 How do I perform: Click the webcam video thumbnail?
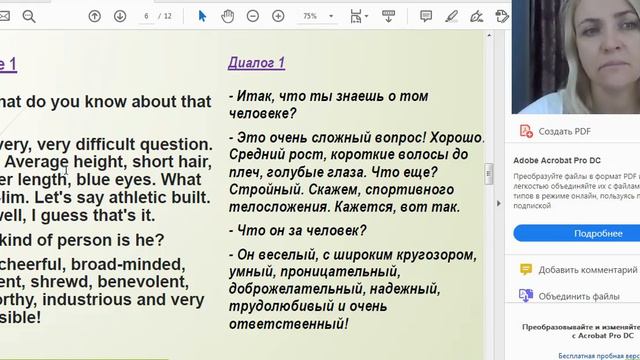[x=576, y=57]
